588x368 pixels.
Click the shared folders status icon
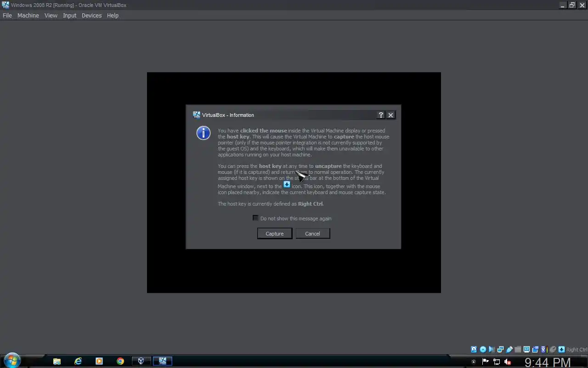click(x=518, y=349)
